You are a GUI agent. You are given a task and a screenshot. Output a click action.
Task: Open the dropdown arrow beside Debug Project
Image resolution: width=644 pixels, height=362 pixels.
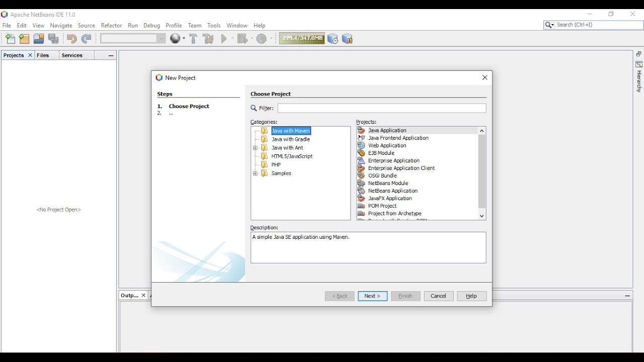point(251,39)
